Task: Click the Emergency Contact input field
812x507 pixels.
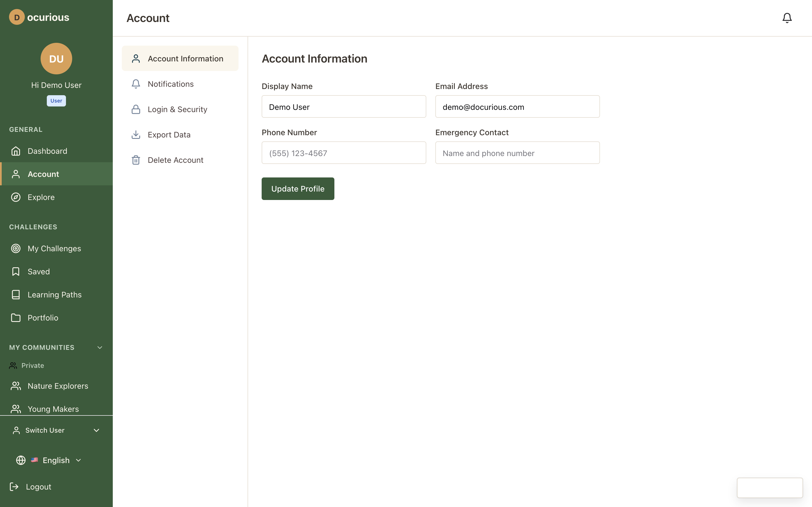Action: [517, 153]
